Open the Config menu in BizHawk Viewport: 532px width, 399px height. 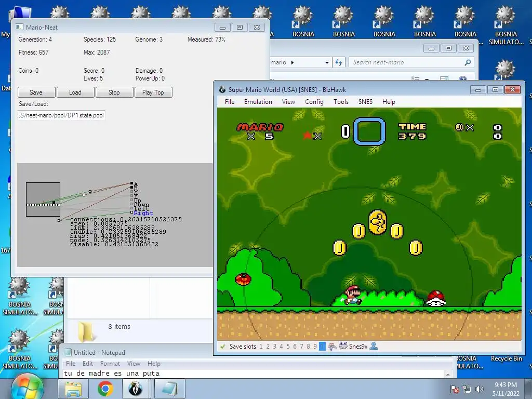[314, 102]
